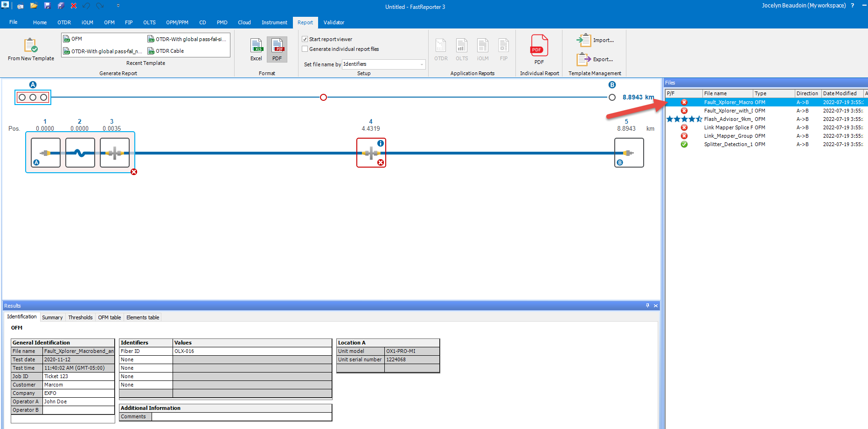Screen dimensions: 868x429
Task: Select the Fault_Xplorer_with_ file row
Action: [x=766, y=111]
